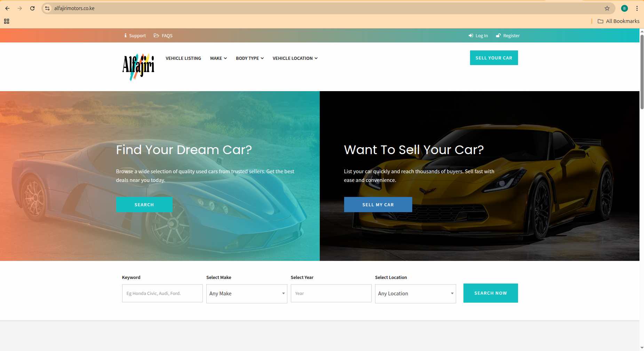Click the Alfajiri logo
This screenshot has width=644, height=351.
(138, 67)
